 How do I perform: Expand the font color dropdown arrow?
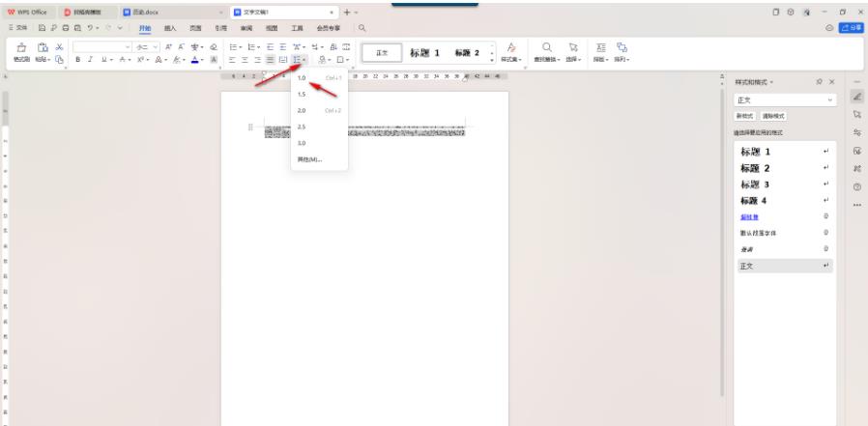point(203,60)
